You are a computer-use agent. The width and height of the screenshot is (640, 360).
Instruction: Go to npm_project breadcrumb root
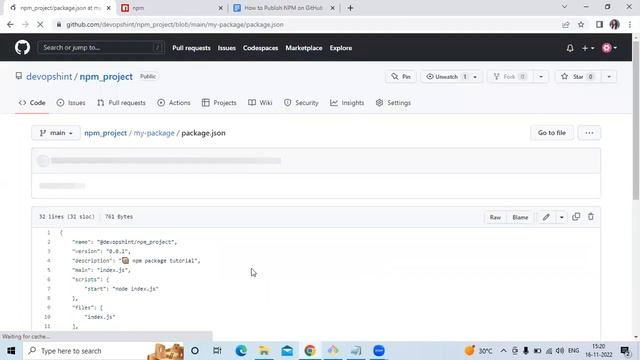105,133
